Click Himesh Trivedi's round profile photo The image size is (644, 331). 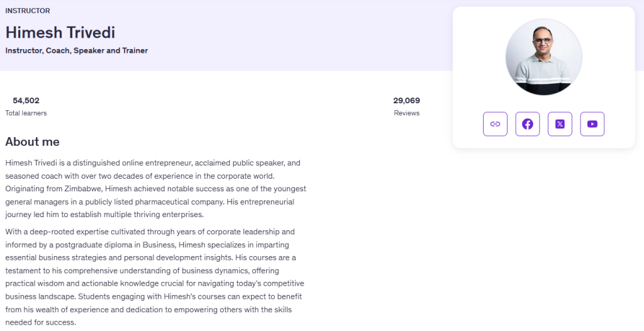(543, 57)
